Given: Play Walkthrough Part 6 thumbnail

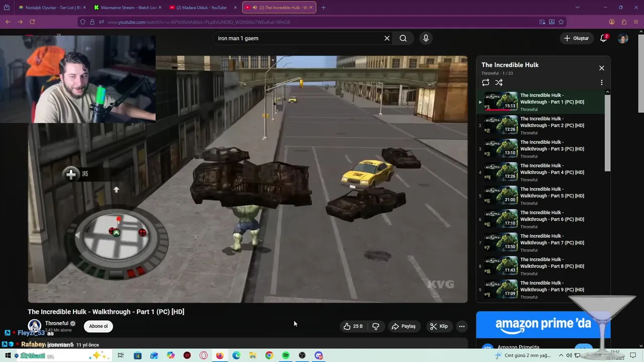Looking at the screenshot, I should point(501,219).
